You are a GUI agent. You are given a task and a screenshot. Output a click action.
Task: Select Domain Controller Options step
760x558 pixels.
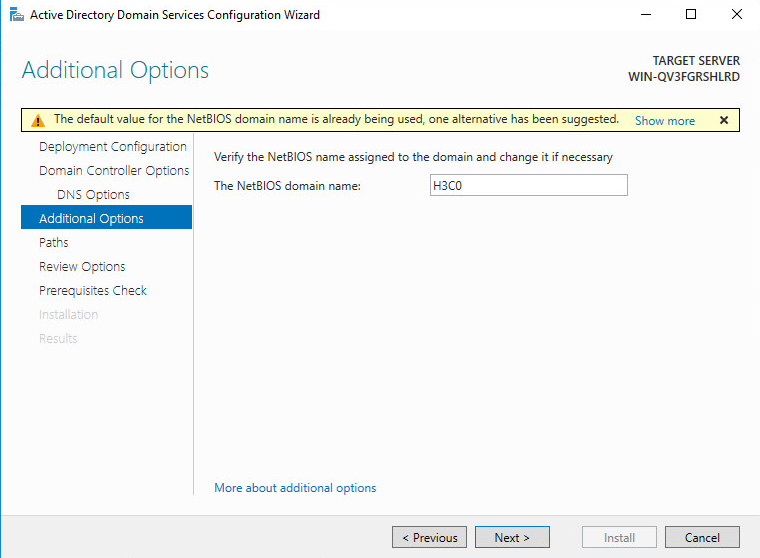[114, 171]
